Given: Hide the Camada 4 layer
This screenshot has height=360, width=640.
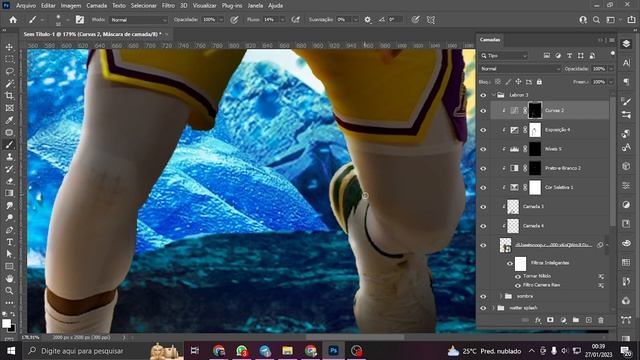Looking at the screenshot, I should tap(483, 226).
